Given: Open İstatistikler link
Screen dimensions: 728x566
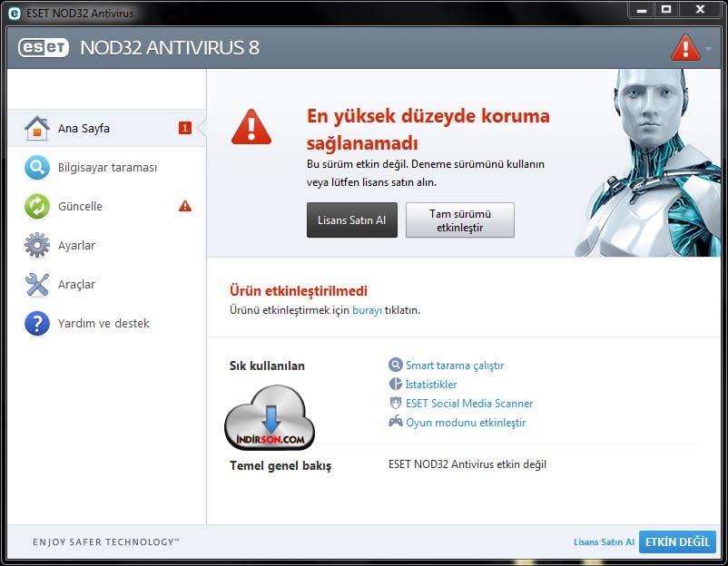Looking at the screenshot, I should 431,385.
